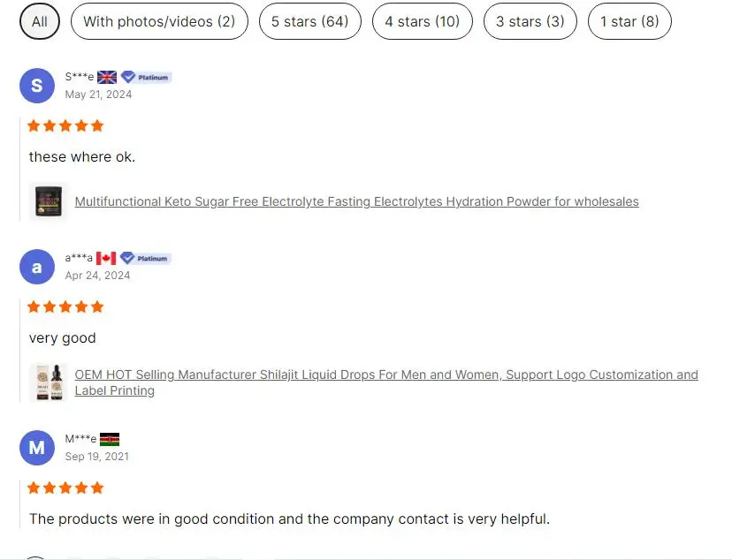Click a***a's Platinum badge

tap(146, 259)
